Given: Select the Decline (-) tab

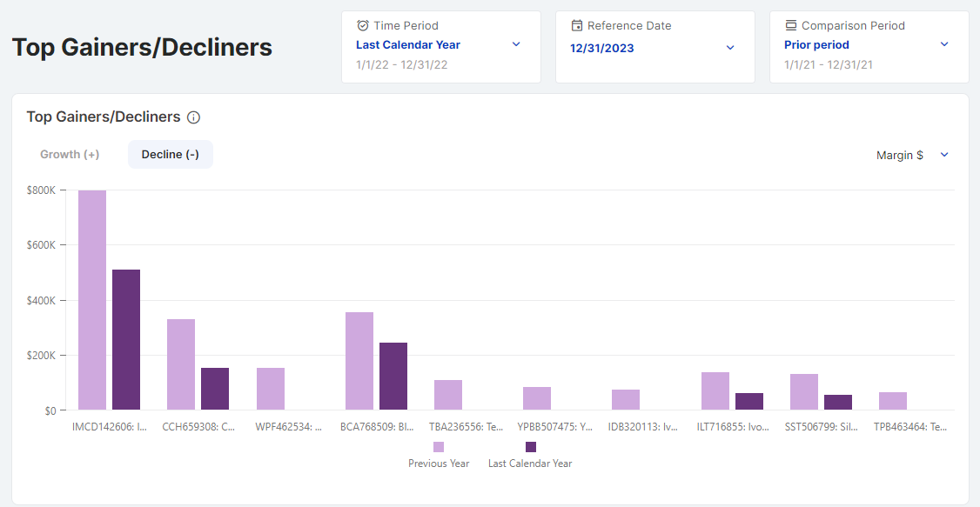Looking at the screenshot, I should tap(171, 155).
